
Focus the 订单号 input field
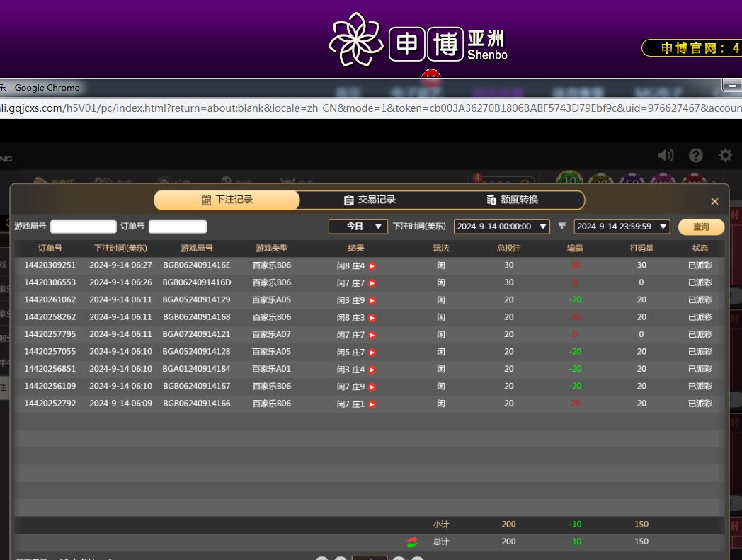177,227
